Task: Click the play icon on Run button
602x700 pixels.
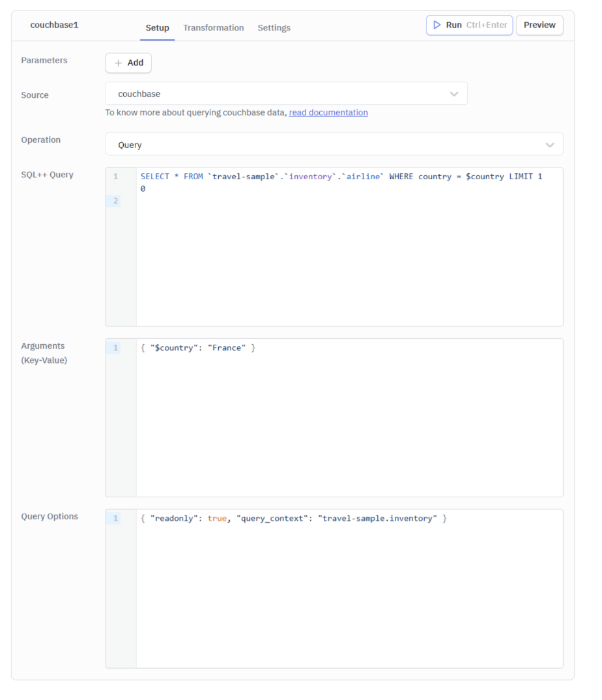Action: click(x=437, y=25)
